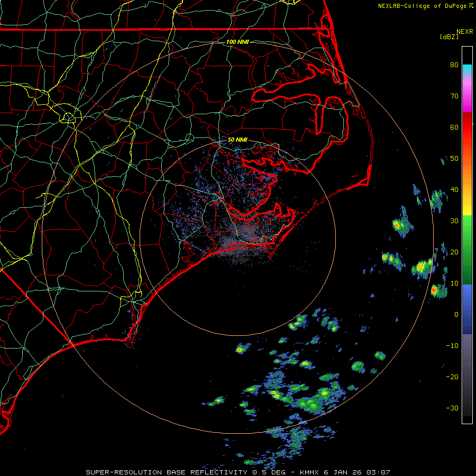Image resolution: width=476 pixels, height=476 pixels.
Task: Click the KMHX radar site identifier
Action: point(309,472)
